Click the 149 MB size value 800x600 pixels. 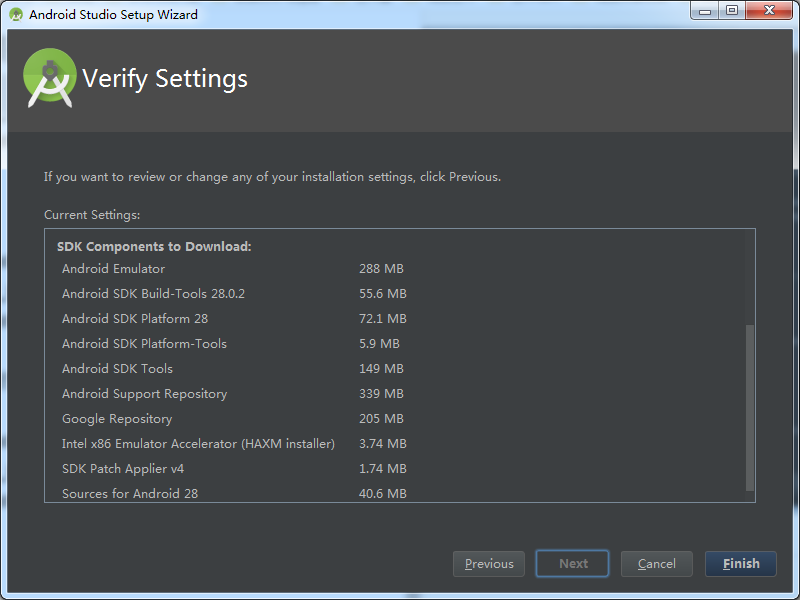tap(381, 369)
